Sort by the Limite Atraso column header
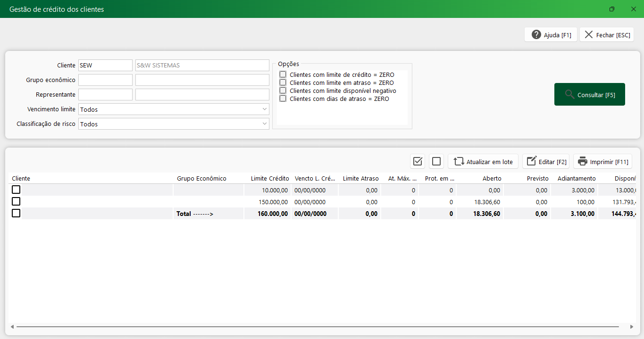The width and height of the screenshot is (644, 339). [360, 179]
